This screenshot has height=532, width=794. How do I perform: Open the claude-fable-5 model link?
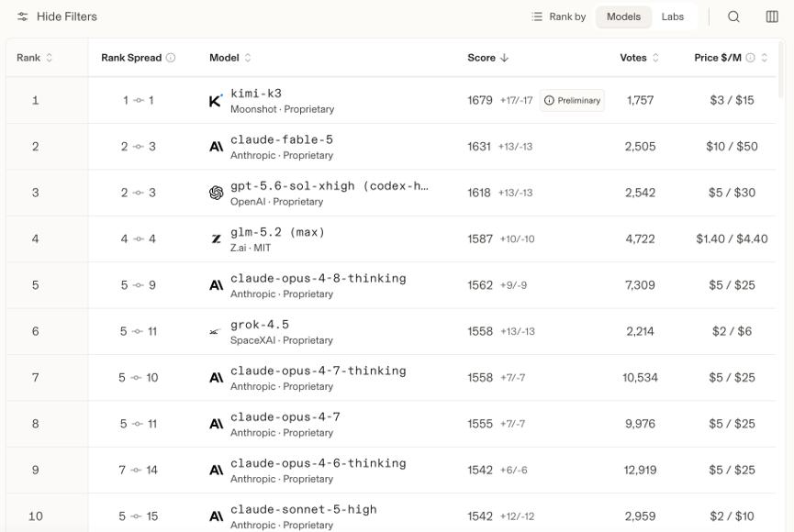click(282, 139)
